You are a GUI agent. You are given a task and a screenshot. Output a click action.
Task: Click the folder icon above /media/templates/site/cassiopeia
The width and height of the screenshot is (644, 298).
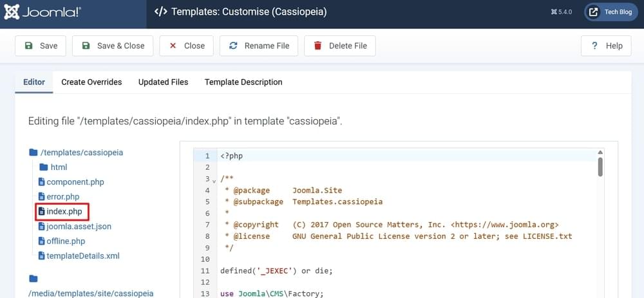[33, 279]
